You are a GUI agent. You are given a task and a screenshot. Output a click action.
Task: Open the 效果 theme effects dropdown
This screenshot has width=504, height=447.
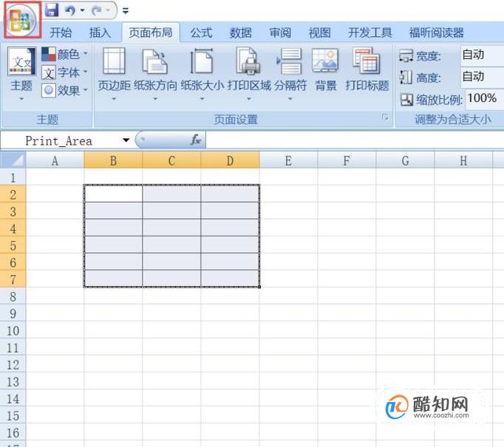[64, 91]
